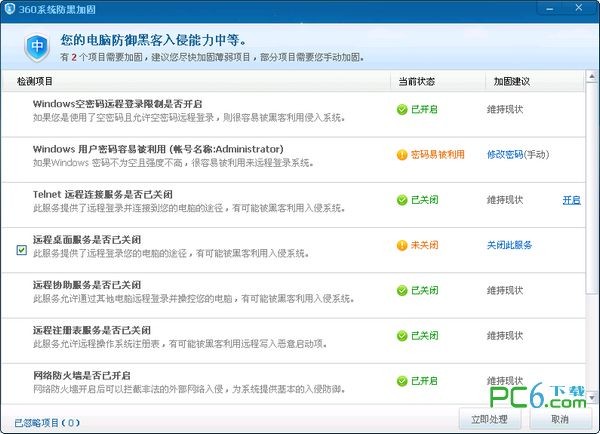Click '已开启' status in 网络防火墙 row
This screenshot has height=434, width=600.
click(424, 381)
